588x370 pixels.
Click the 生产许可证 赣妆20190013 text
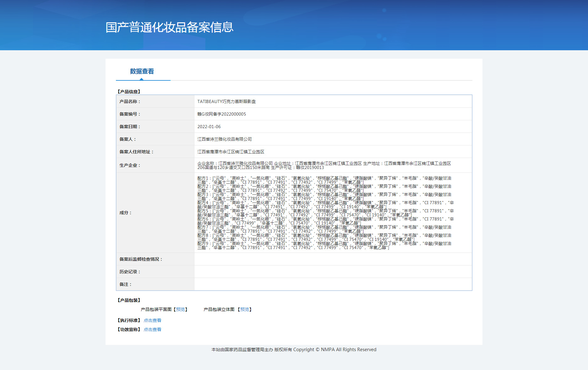point(297,167)
